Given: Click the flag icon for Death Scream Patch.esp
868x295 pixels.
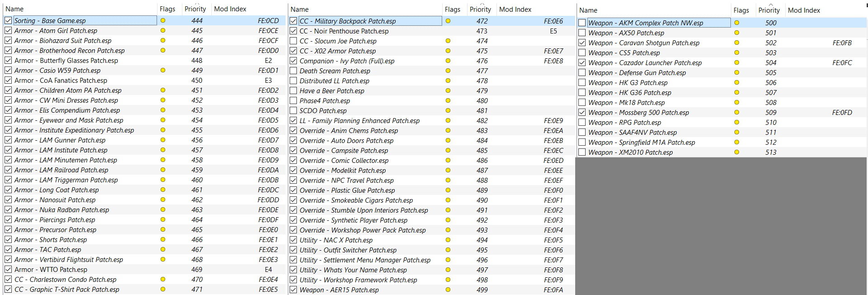Looking at the screenshot, I should [448, 71].
